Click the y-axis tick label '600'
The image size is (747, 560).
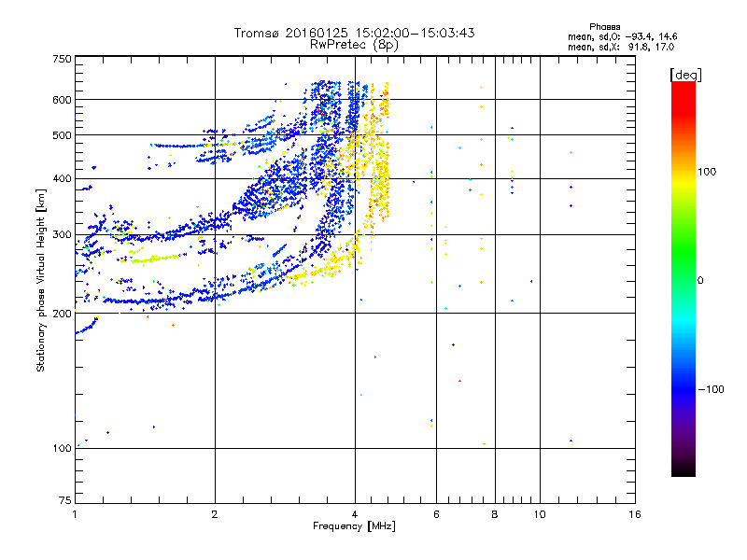coord(62,100)
